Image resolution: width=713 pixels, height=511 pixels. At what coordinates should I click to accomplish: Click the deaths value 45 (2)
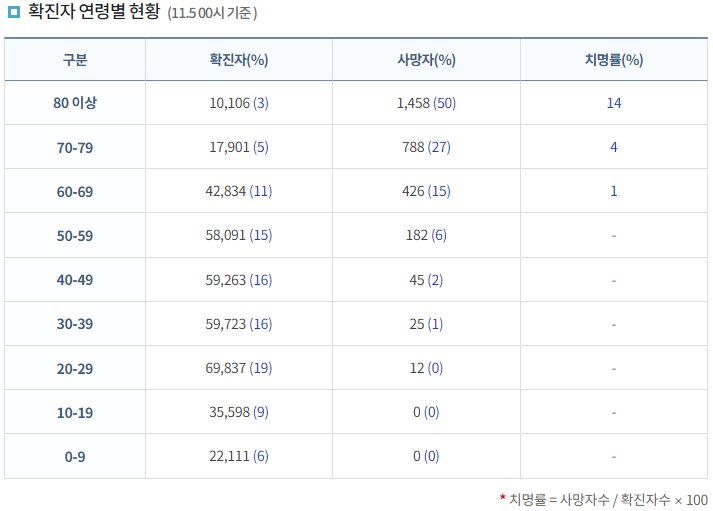coord(426,280)
